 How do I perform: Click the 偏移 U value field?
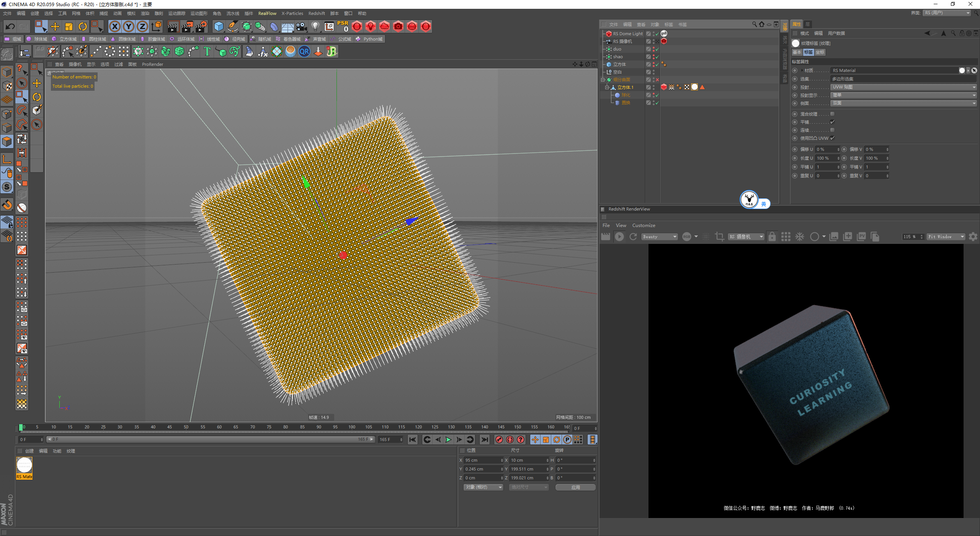[x=827, y=150]
